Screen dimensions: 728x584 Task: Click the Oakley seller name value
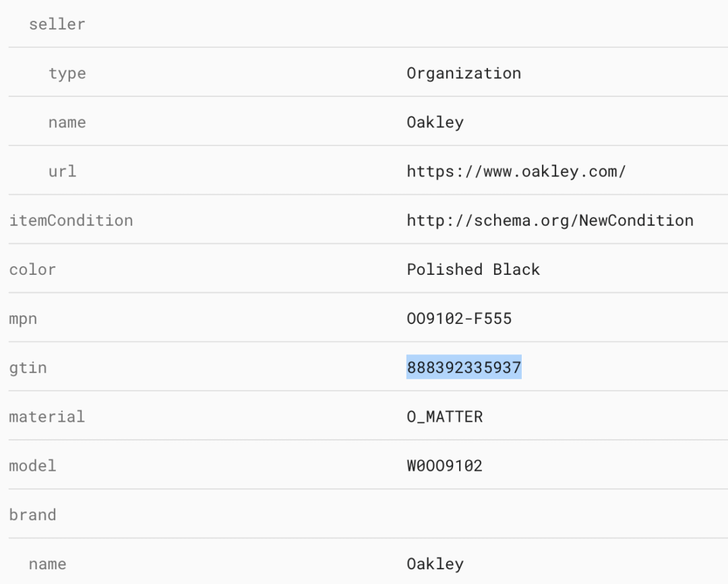point(435,123)
